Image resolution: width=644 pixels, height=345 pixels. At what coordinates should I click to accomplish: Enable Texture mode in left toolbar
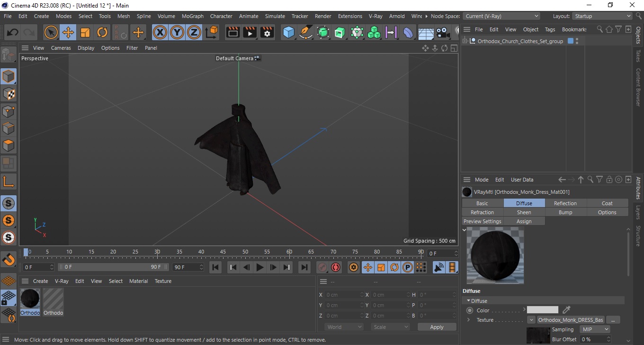point(9,94)
